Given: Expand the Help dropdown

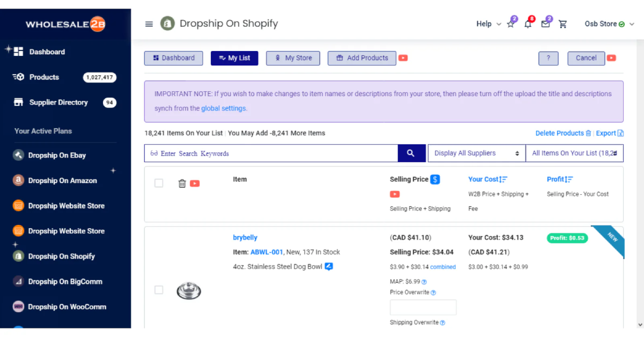Looking at the screenshot, I should pos(489,24).
